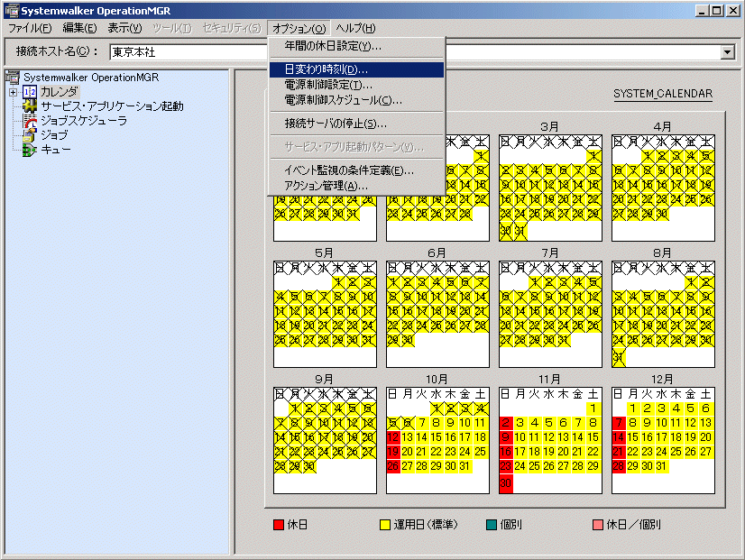745x560 pixels.
Task: Select day 31 in 8月 calendar
Action: 619,358
